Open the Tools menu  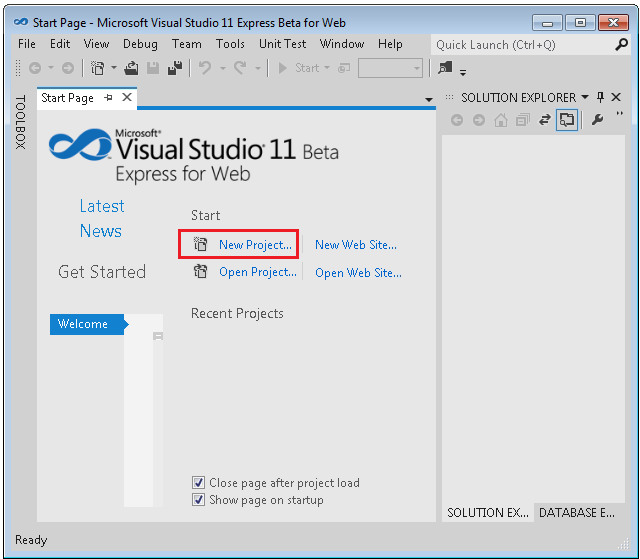(x=230, y=44)
